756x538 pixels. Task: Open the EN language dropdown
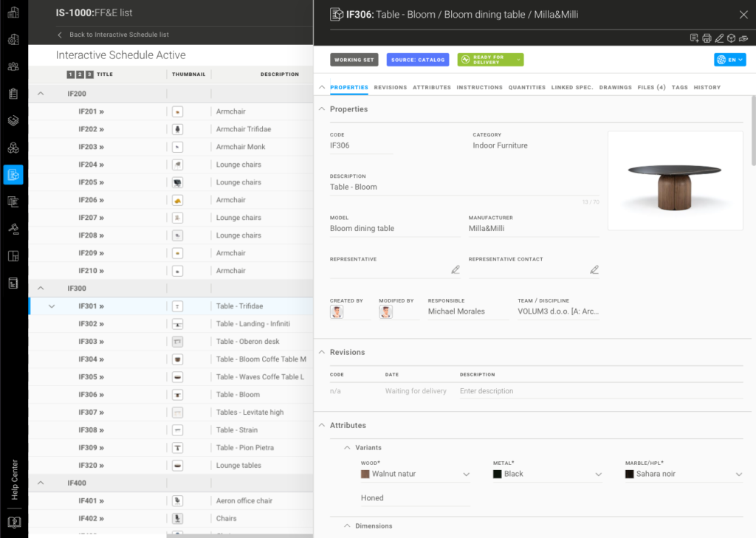(x=729, y=60)
